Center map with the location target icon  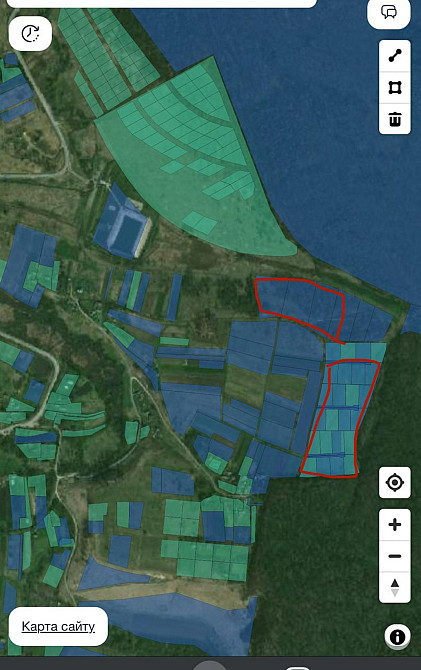pos(395,483)
